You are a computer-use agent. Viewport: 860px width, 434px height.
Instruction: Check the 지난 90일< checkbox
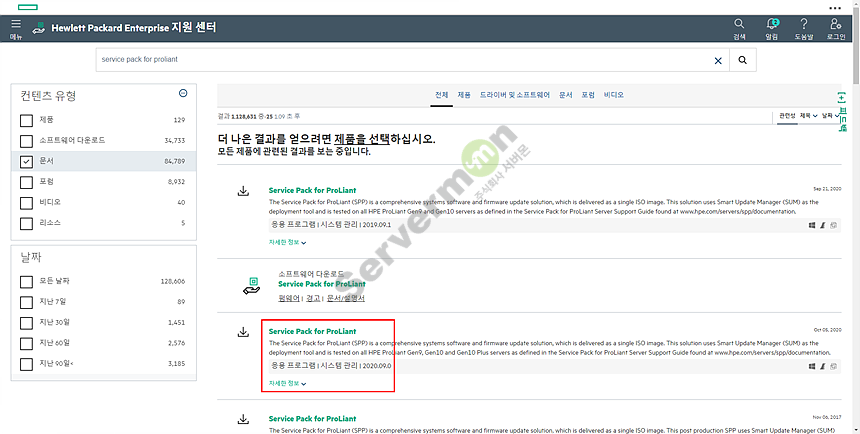tap(26, 364)
